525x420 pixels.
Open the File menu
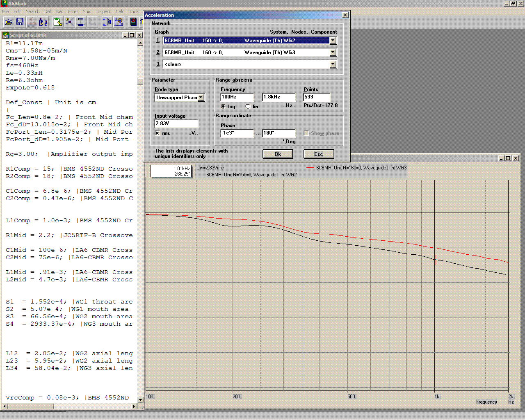(x=5, y=11)
